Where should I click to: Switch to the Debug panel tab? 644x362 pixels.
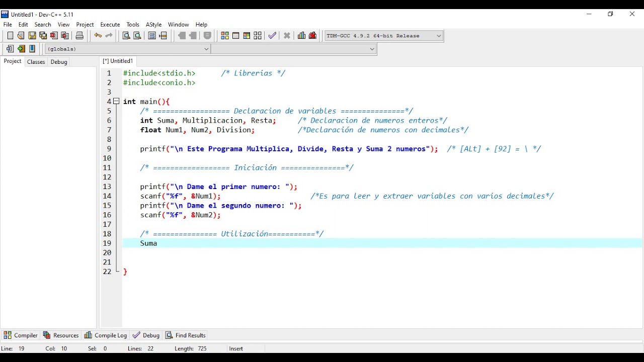click(59, 62)
